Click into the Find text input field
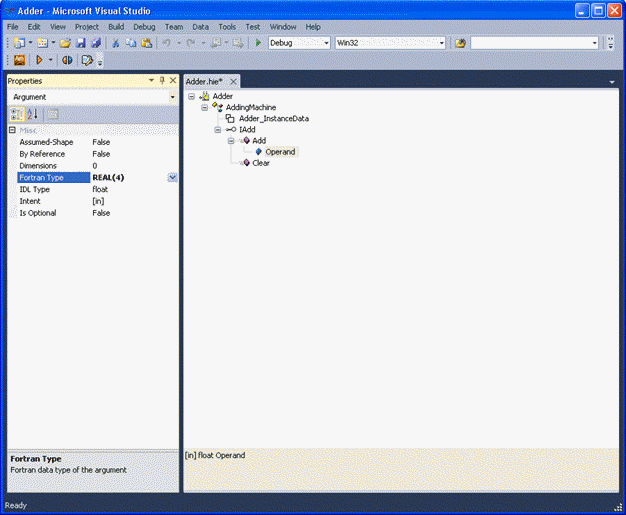This screenshot has width=626, height=515. [531, 43]
